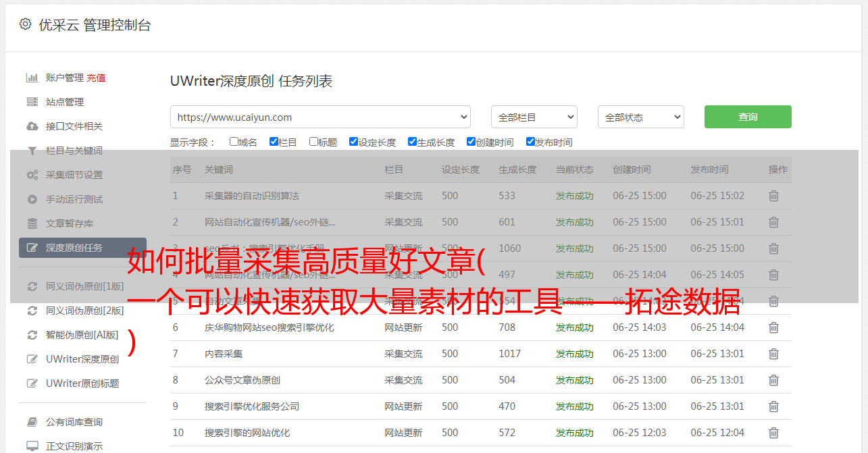Delete task row 1 using trash icon

tap(773, 196)
